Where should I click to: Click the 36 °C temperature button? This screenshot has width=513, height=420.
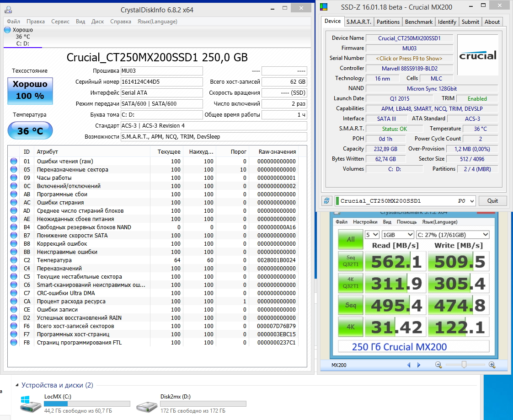coord(30,130)
